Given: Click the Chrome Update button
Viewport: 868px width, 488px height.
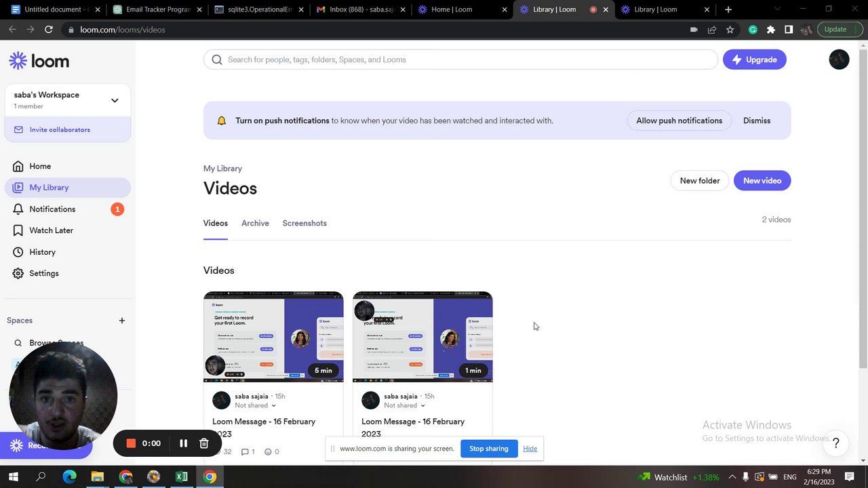Looking at the screenshot, I should tap(840, 30).
